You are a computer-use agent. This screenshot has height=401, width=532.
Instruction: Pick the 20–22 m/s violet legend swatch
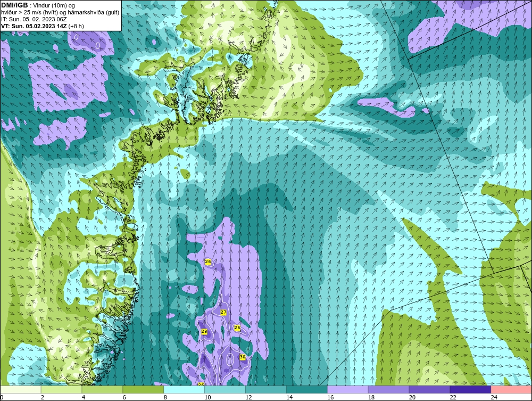pos(429,389)
